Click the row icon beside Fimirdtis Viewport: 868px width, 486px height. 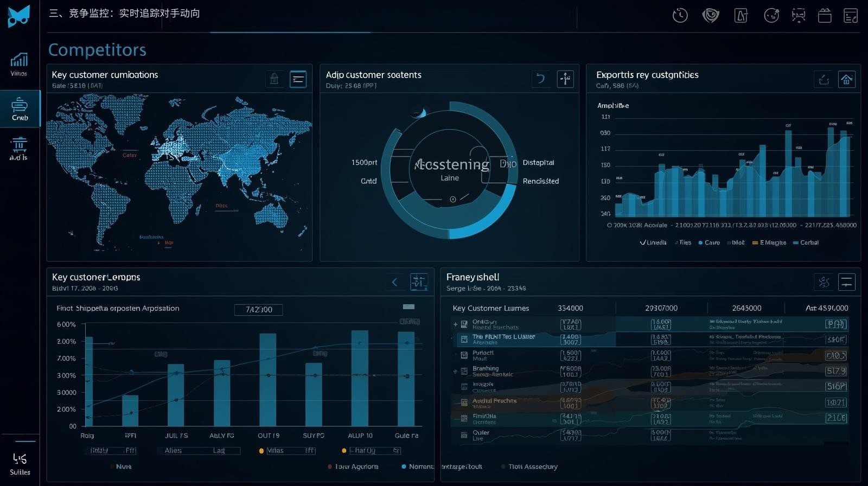click(464, 418)
